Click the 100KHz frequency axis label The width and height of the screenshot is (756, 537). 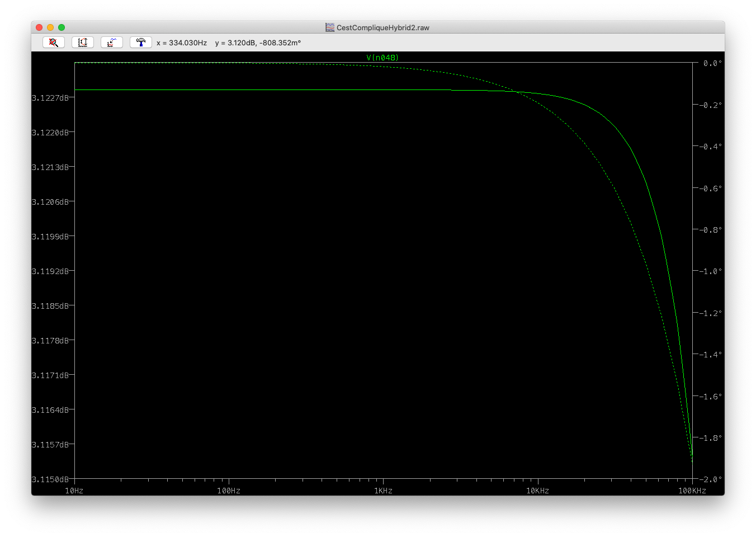click(x=692, y=491)
